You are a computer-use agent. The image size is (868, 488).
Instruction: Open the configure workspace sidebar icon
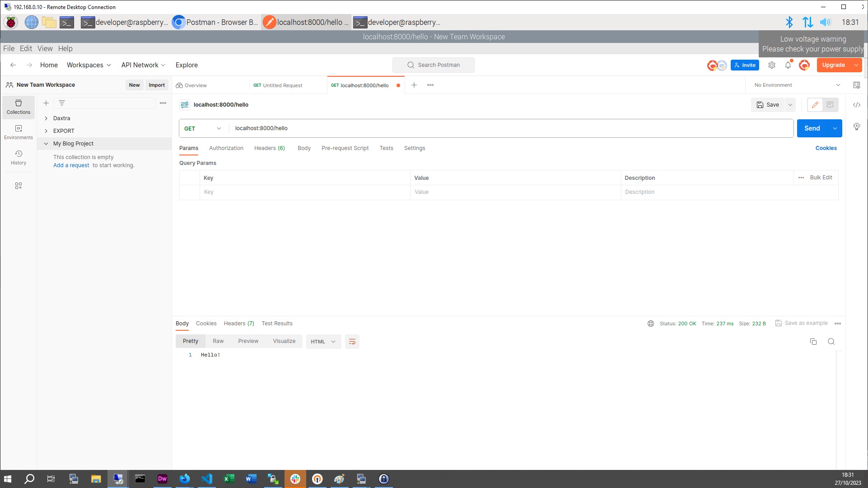19,186
